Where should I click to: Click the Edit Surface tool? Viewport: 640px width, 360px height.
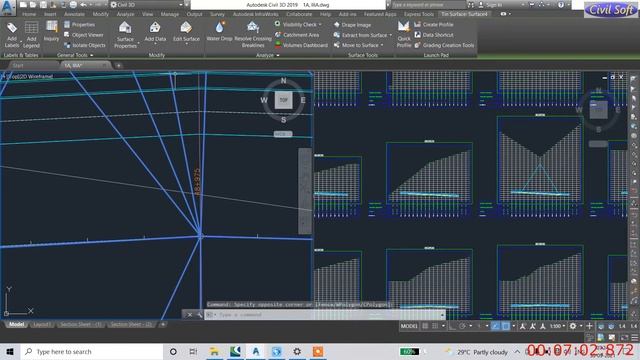coord(186,32)
